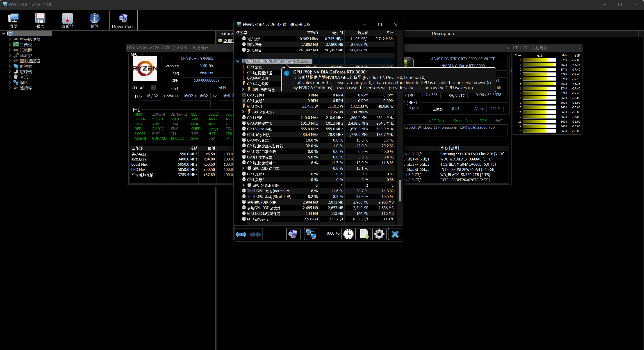
Task: Expand the GPU D3D 使用率 row
Action: pyautogui.click(x=243, y=168)
